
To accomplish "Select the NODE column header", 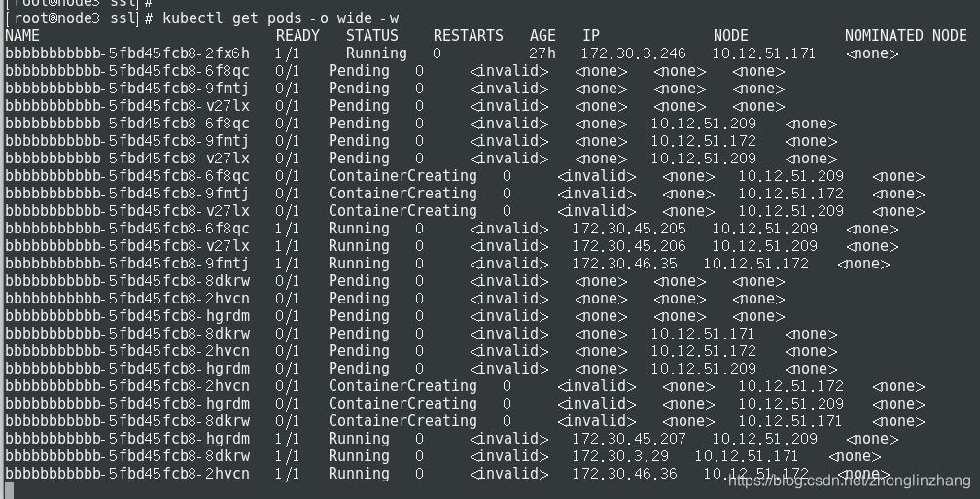I will click(731, 36).
